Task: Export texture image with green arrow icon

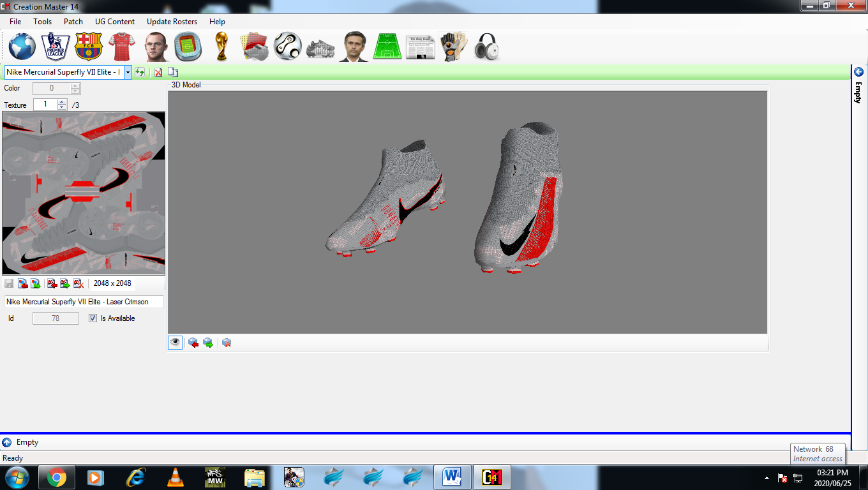Action: click(x=36, y=283)
